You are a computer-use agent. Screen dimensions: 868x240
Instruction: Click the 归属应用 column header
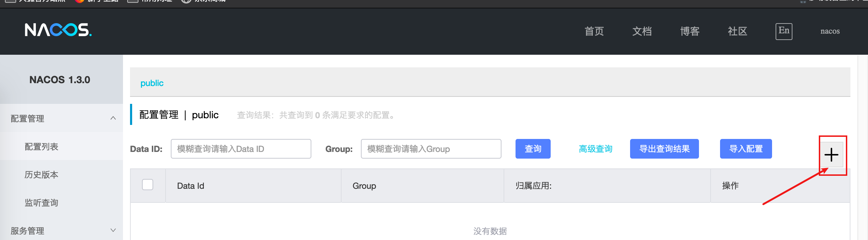click(607, 186)
